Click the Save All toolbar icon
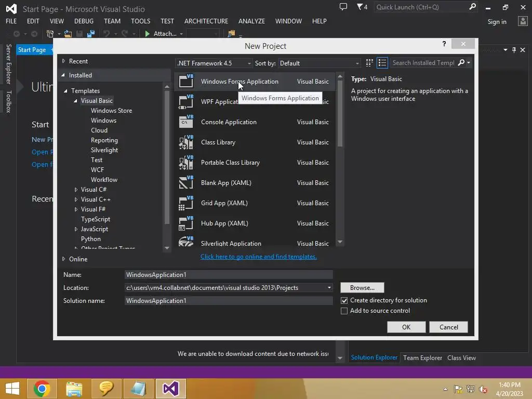Screen dimensions: 532x399 pos(90,34)
